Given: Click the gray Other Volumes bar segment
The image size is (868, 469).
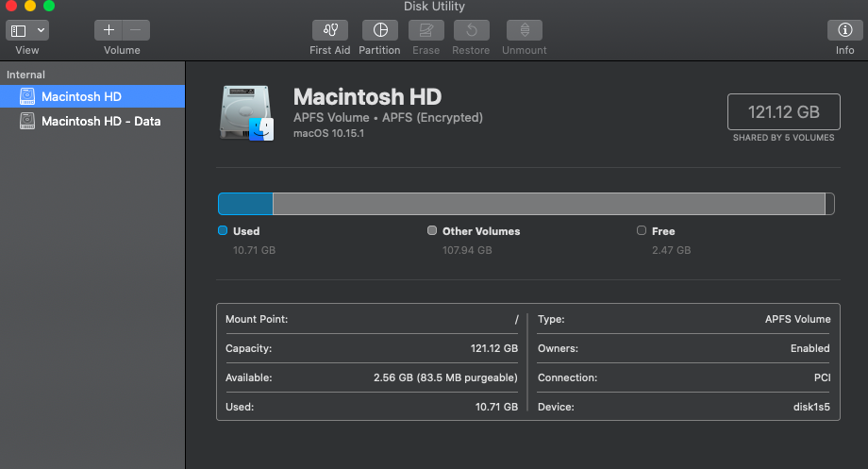Looking at the screenshot, I should 548,204.
